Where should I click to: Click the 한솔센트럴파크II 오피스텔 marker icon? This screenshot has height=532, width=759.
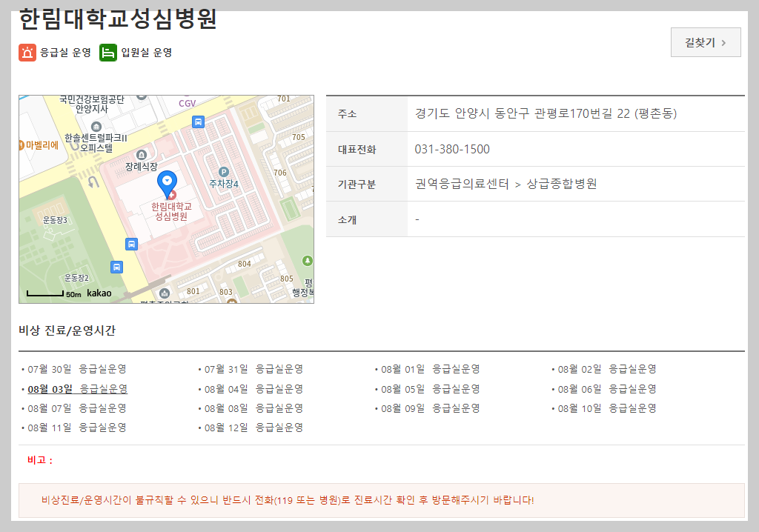tap(96, 127)
